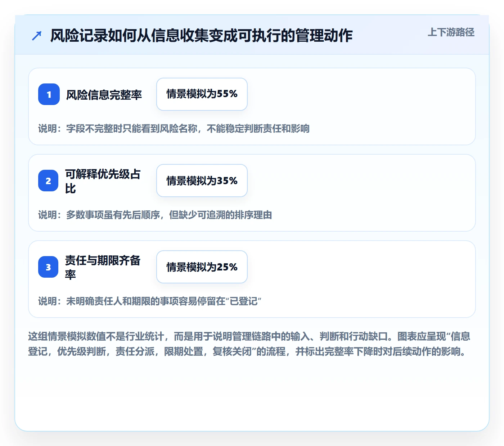Click the note about 未明确责任人和期限的事项
Viewport: 504px width, 446px height.
150,301
